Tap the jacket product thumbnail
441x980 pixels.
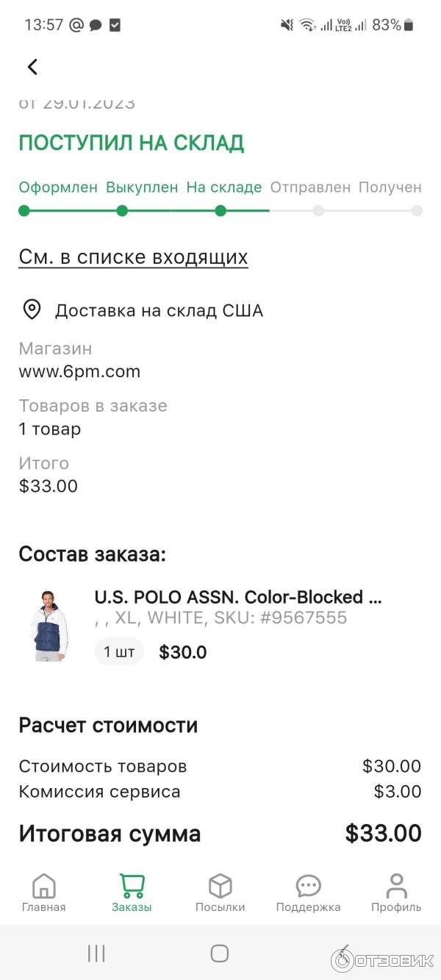point(49,625)
